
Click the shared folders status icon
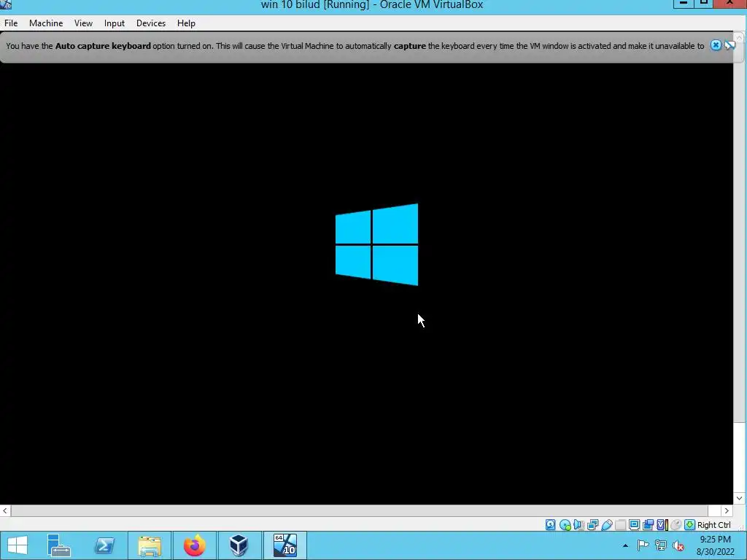pos(620,525)
